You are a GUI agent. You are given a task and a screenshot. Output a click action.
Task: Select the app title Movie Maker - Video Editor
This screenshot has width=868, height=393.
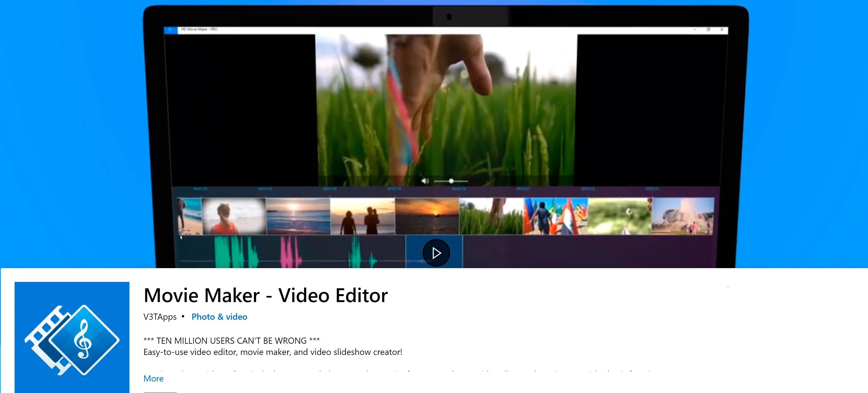click(266, 295)
